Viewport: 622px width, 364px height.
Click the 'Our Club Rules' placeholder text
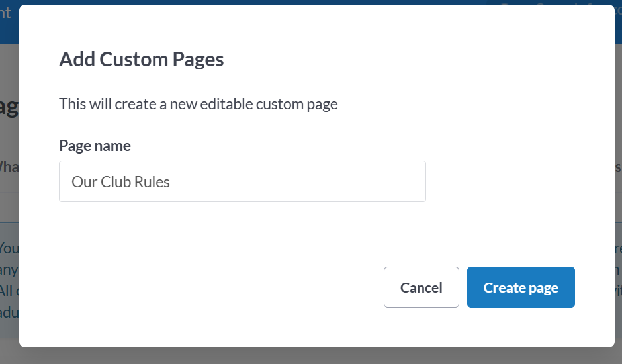click(121, 181)
